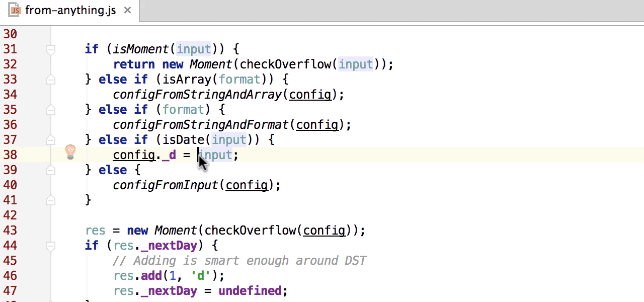Click configFromStringAndArray on line 34

click(197, 95)
